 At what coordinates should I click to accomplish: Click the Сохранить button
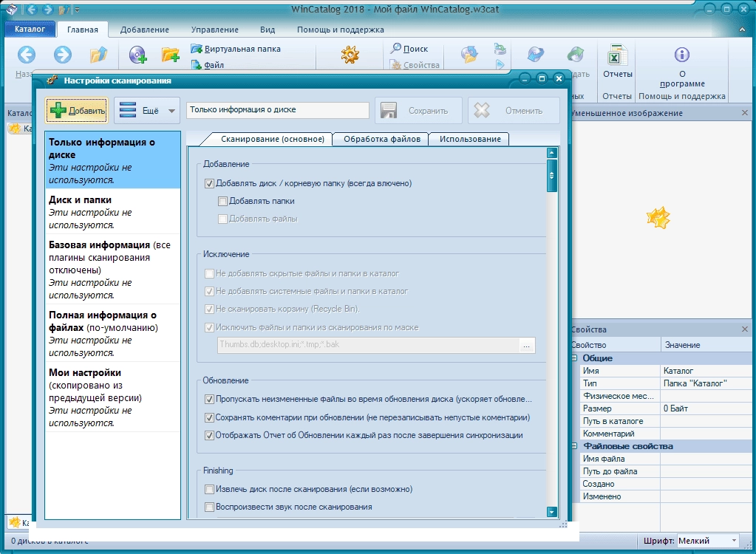point(418,110)
